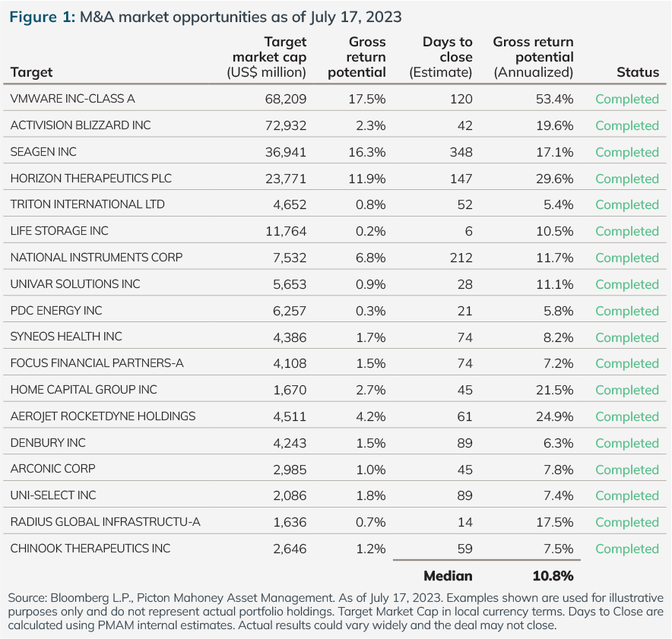Select Uni-Select market cap value 2,086

coord(290,495)
